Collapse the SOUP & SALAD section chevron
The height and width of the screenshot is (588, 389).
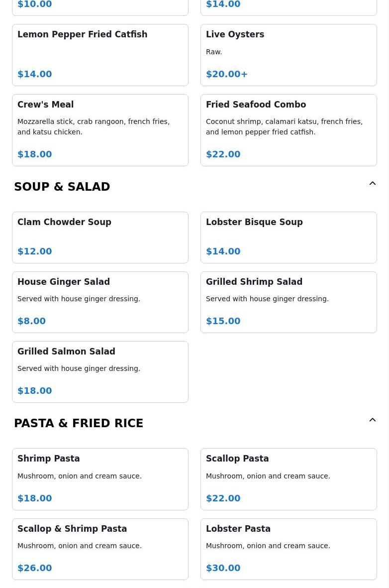tap(372, 184)
